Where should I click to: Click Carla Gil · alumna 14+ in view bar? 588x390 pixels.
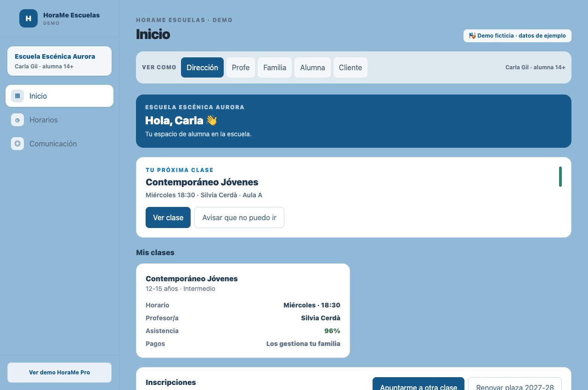[536, 67]
